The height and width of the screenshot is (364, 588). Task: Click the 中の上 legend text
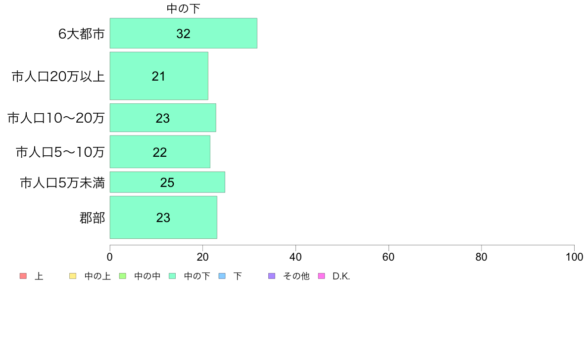tap(98, 276)
